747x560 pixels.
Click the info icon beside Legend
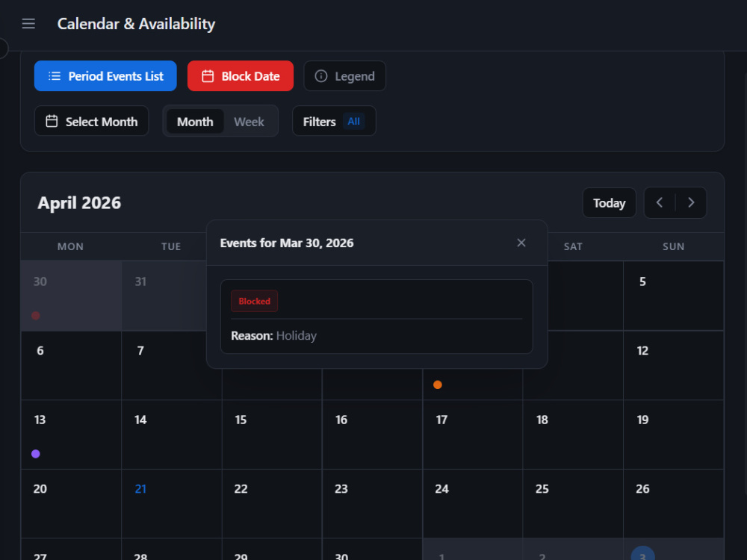[x=321, y=75]
